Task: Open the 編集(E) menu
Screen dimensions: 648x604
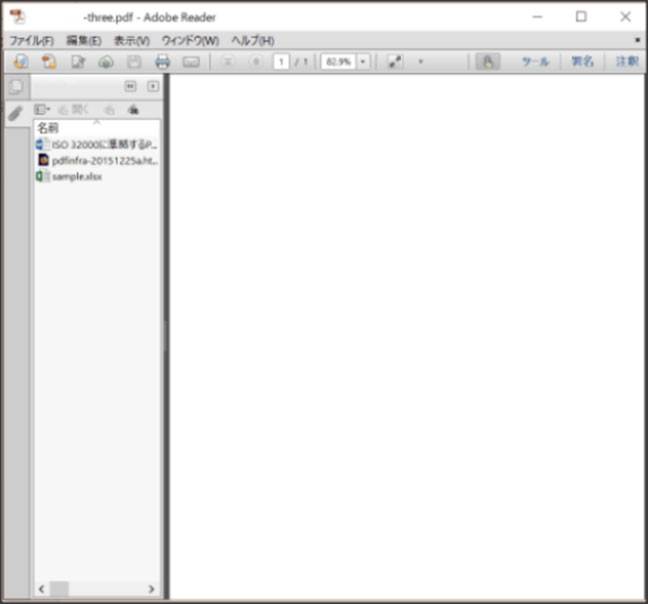Action: click(84, 40)
